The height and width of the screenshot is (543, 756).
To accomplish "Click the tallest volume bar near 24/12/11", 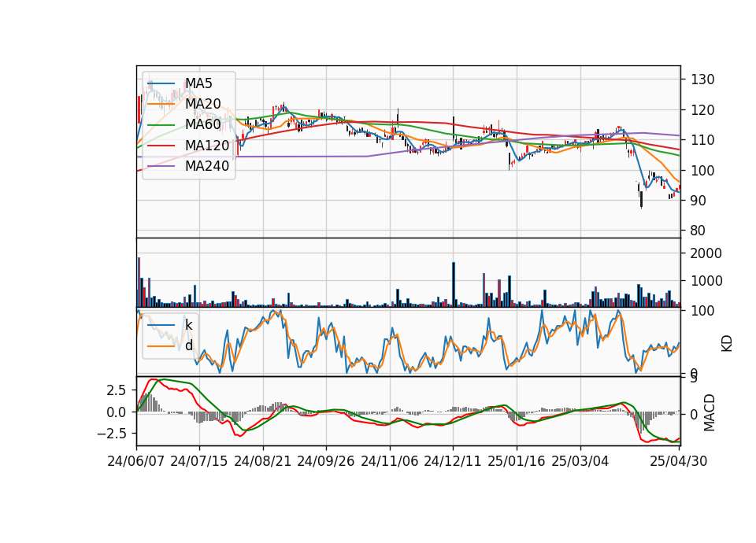I will 454,284.
